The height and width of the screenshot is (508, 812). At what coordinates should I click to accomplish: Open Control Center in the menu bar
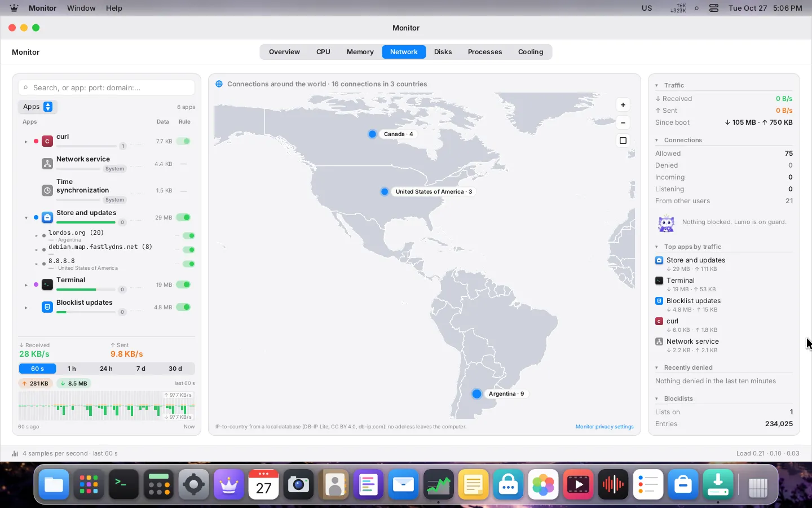[x=713, y=8]
